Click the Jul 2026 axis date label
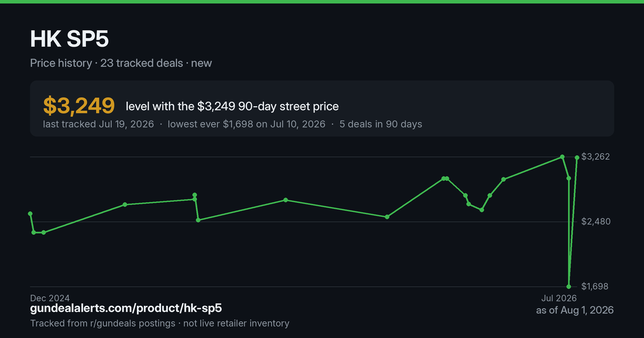This screenshot has width=644, height=338. pyautogui.click(x=558, y=298)
